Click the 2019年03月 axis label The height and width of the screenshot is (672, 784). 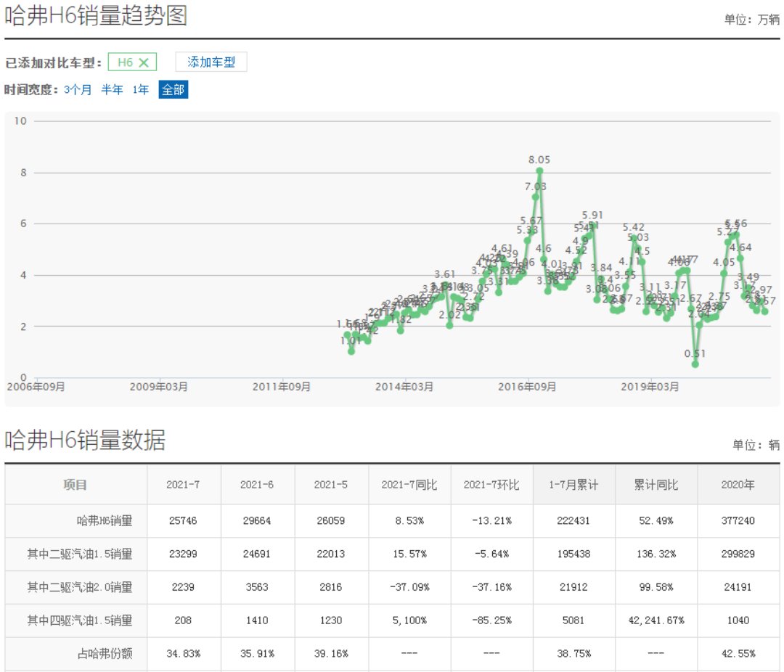click(650, 387)
